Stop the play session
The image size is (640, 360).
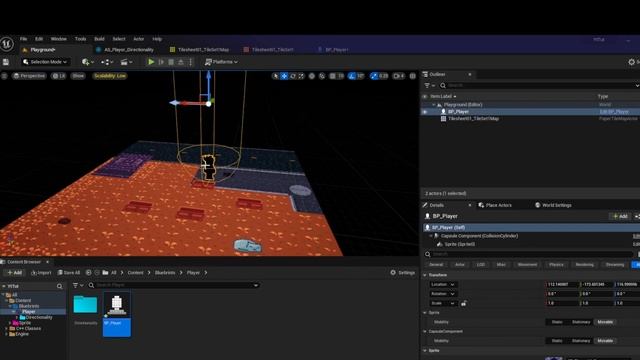171,62
